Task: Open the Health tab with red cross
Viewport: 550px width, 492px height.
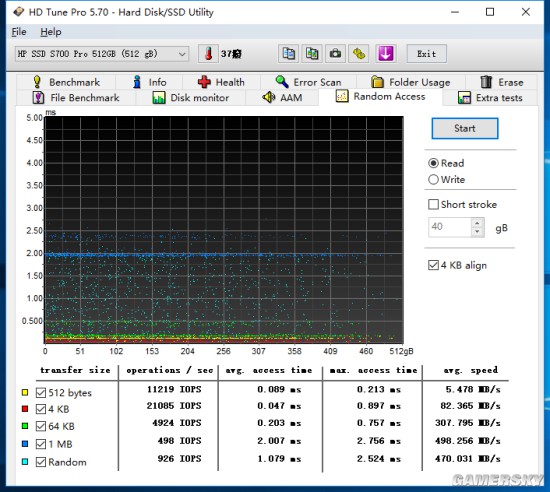Action: pos(221,82)
